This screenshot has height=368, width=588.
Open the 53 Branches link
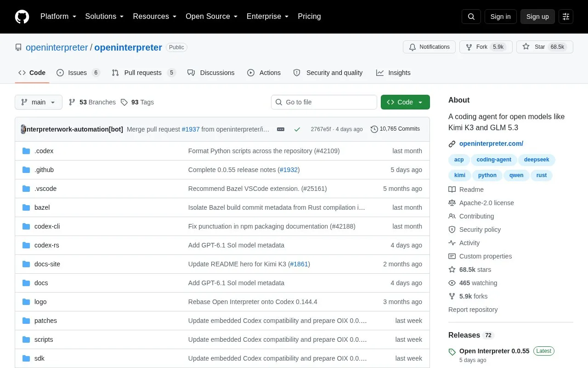click(92, 102)
